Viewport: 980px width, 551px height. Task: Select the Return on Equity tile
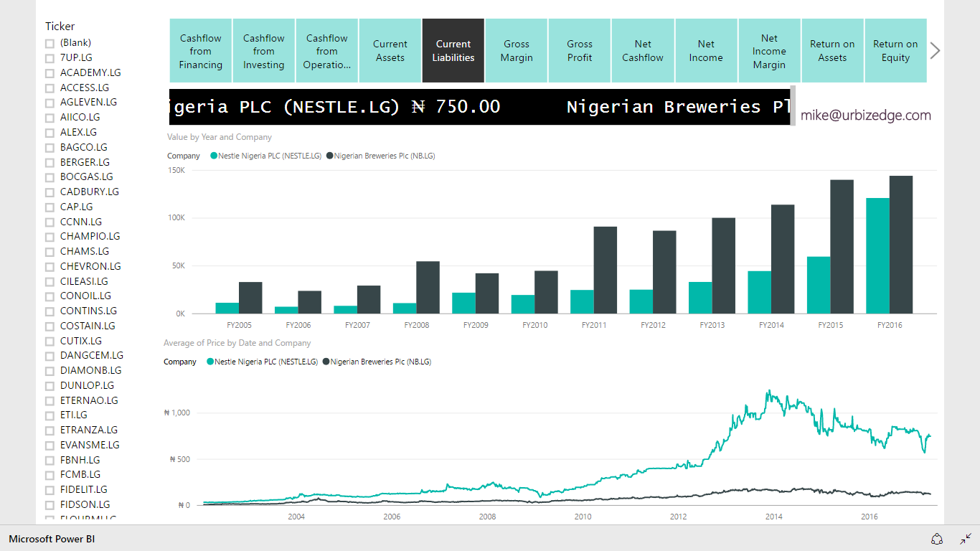click(x=895, y=51)
